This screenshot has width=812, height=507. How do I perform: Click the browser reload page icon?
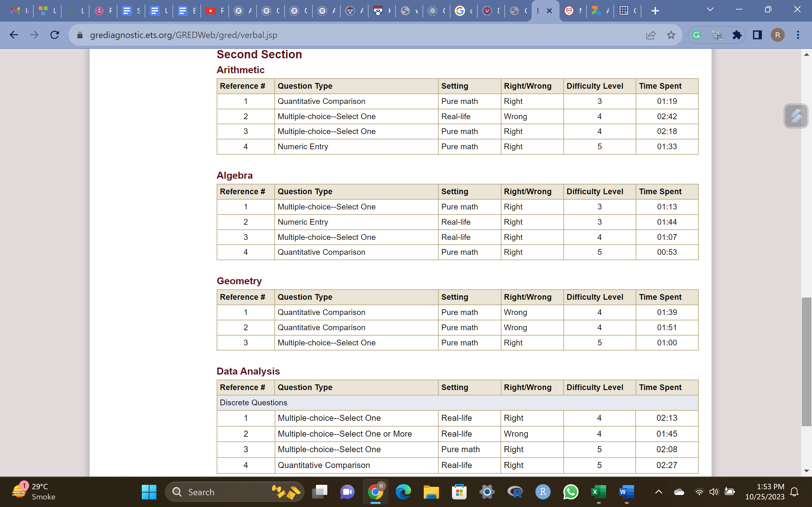click(55, 35)
